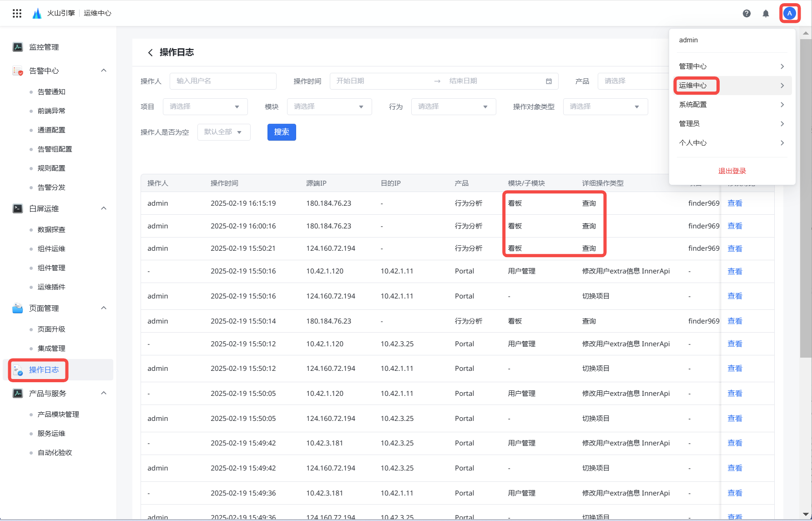Click the 白屏运维 terminal icon

(18, 208)
